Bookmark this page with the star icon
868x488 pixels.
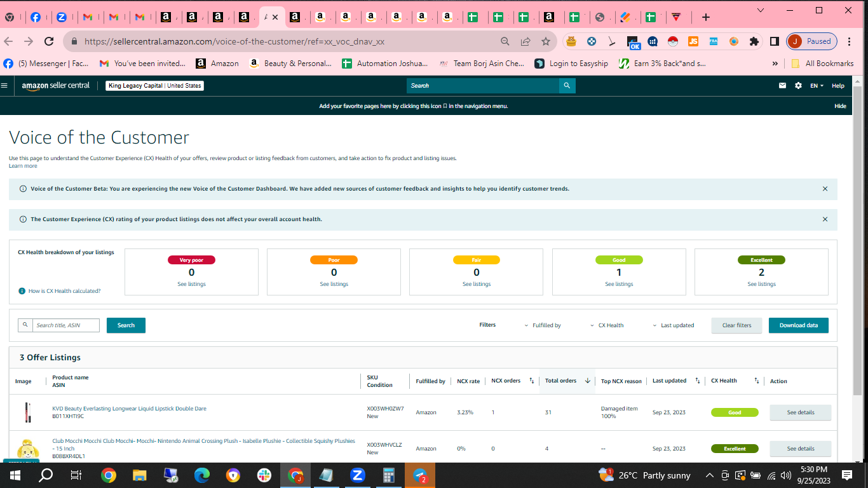pyautogui.click(x=546, y=41)
